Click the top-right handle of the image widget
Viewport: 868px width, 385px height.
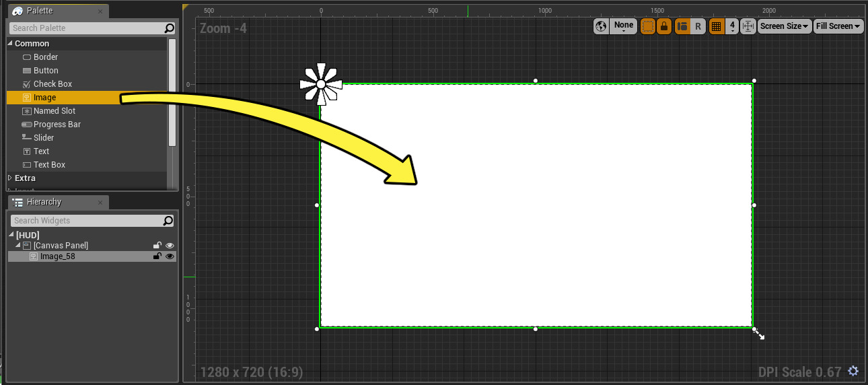pyautogui.click(x=754, y=81)
